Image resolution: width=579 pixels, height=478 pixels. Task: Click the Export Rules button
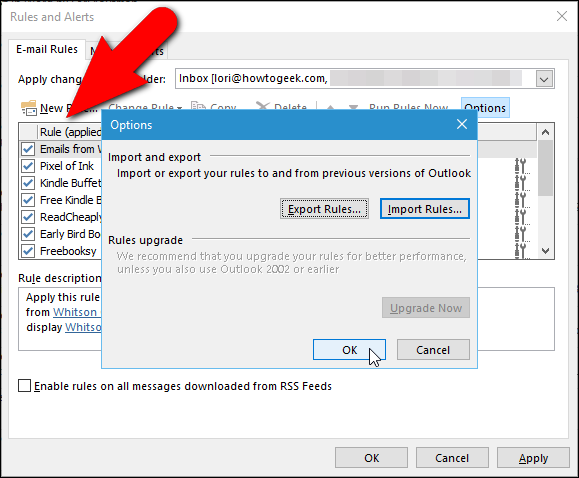[x=324, y=209]
